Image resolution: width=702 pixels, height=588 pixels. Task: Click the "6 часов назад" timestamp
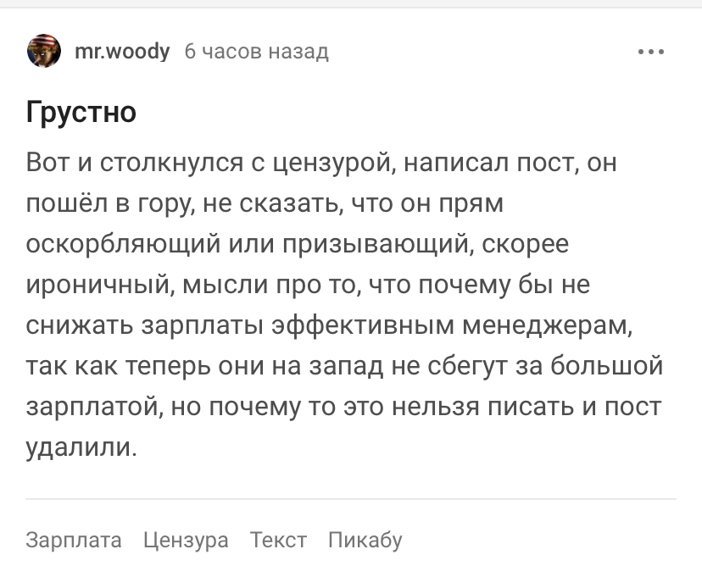256,53
